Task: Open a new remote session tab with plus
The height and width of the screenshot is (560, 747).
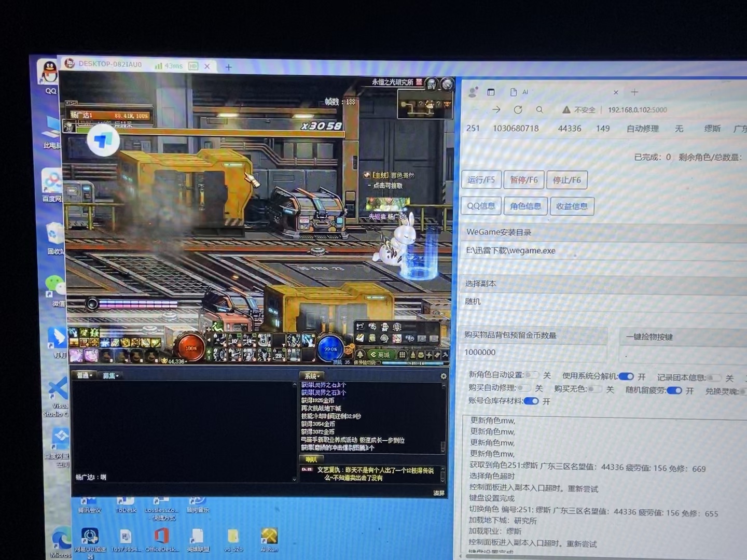Action: (x=228, y=67)
